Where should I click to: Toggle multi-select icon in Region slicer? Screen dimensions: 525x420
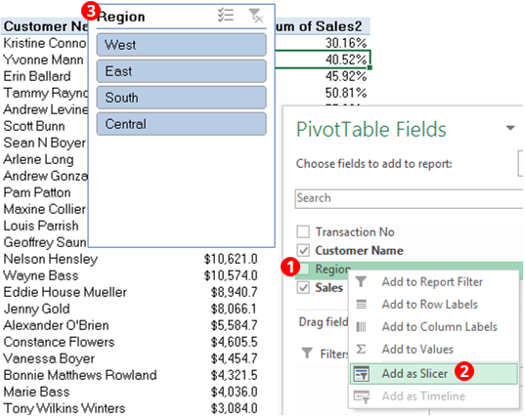(x=225, y=16)
